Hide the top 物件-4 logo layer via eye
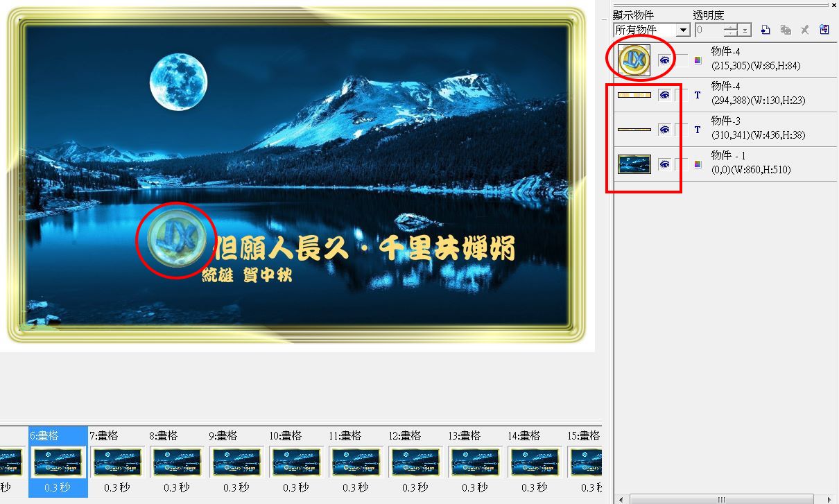This screenshot has height=504, width=839. [x=665, y=60]
